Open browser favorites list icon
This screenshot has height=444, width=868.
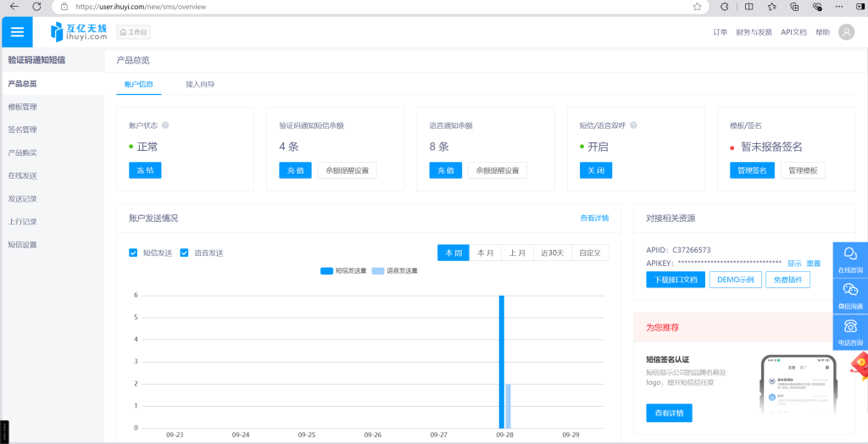[771, 7]
